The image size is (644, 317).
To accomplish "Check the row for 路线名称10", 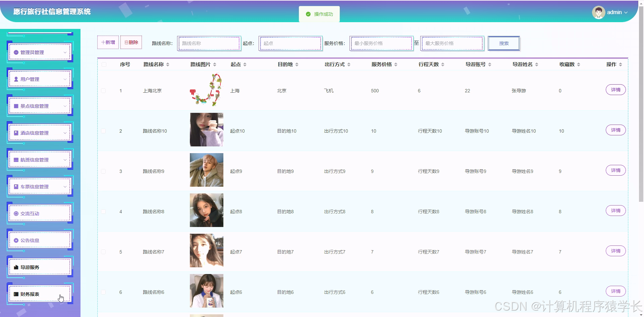I will click(x=103, y=131).
